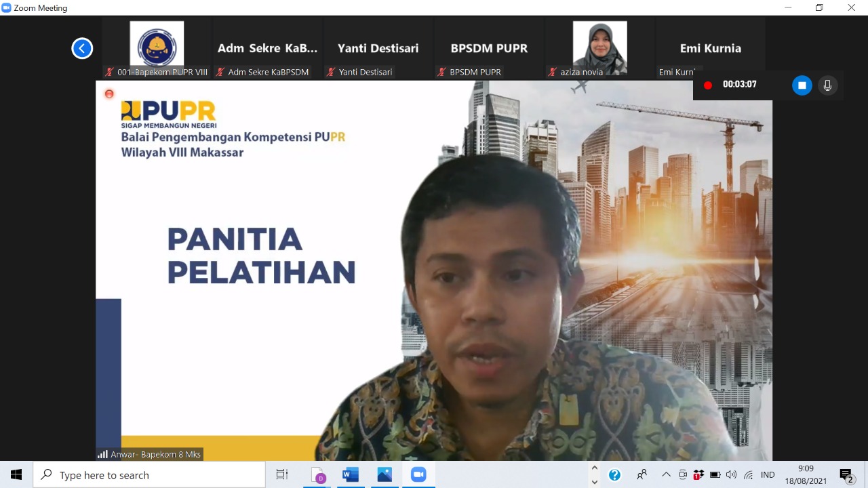Select the 001 Bapekom PUPR VIII thumbnail
This screenshot has height=488, width=868.
(x=157, y=48)
